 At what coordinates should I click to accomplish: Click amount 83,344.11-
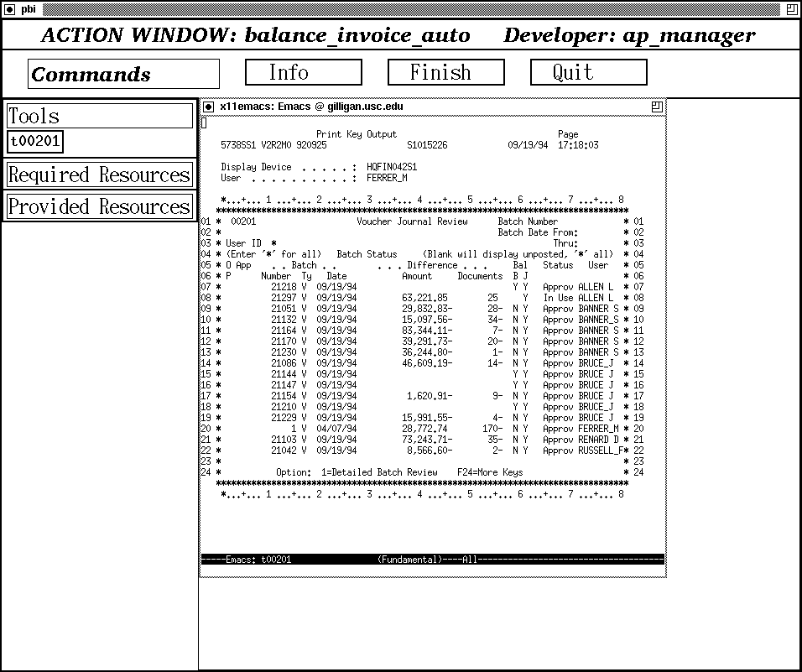pyautogui.click(x=427, y=331)
